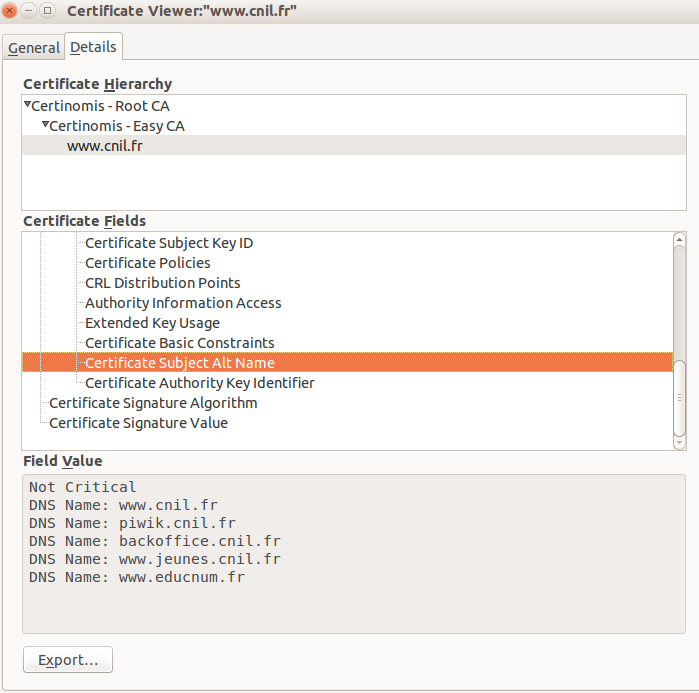Screen dimensions: 699x693
Task: Click the Certificate Fields label
Action: [85, 221]
